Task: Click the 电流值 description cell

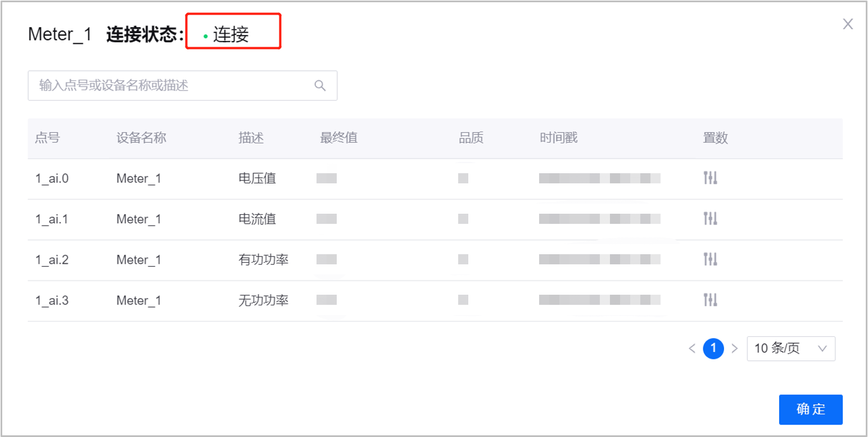Action: pos(257,219)
